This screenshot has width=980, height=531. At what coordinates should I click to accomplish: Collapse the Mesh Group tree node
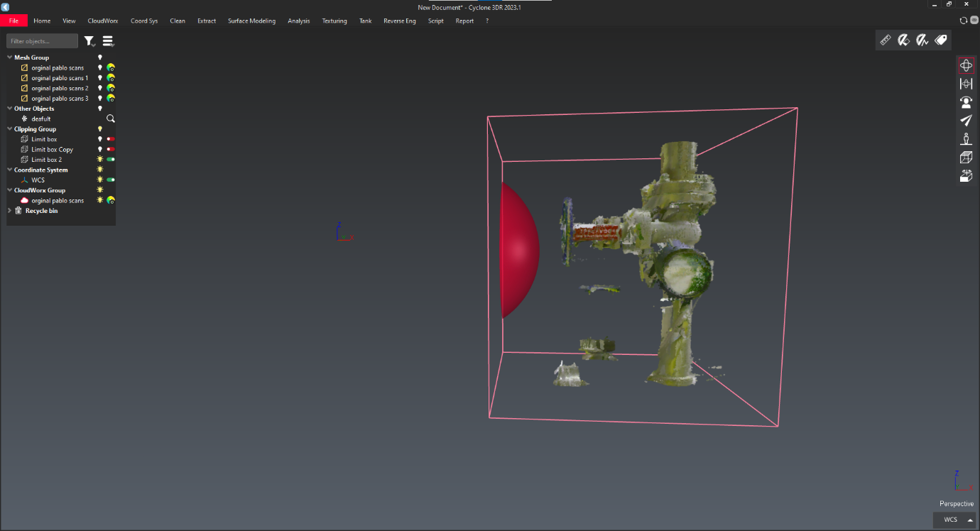10,58
